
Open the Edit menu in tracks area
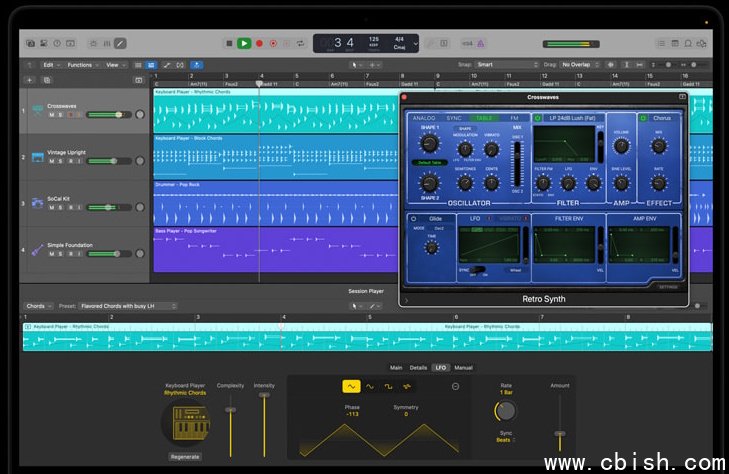(x=49, y=65)
